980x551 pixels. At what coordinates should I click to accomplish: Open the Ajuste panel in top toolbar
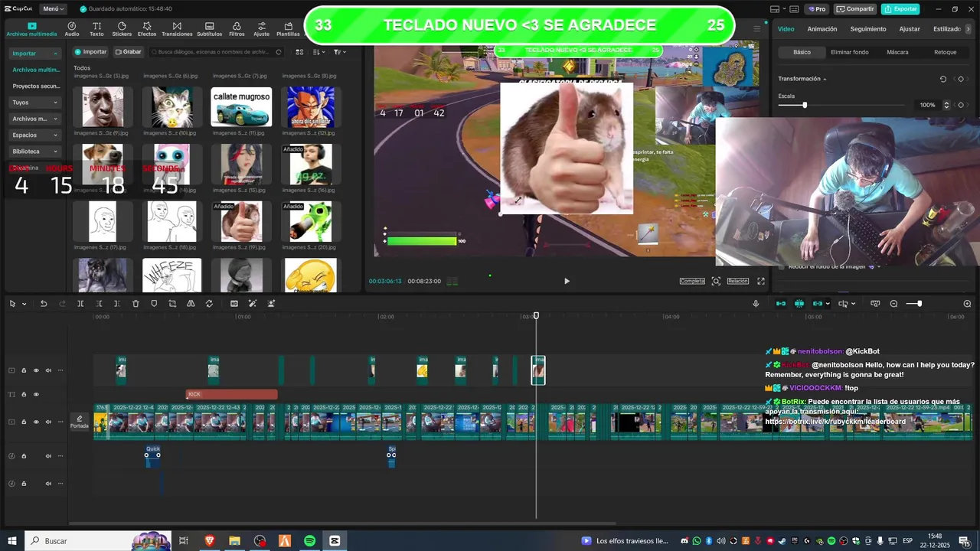pyautogui.click(x=262, y=29)
